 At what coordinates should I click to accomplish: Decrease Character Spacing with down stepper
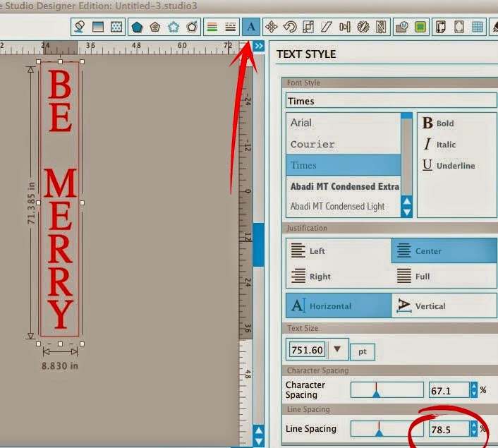473,394
